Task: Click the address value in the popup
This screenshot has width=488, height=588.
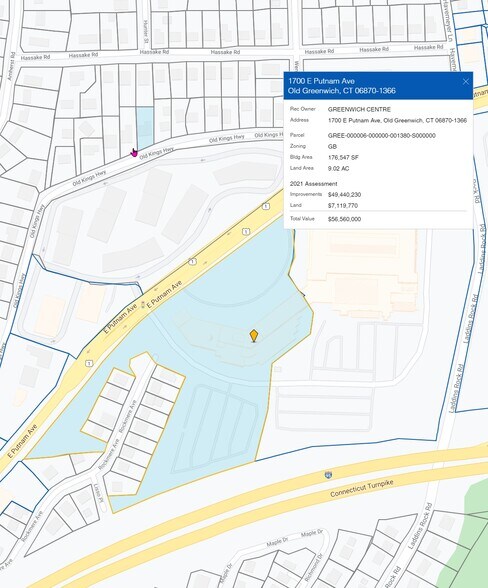Action: tap(397, 120)
